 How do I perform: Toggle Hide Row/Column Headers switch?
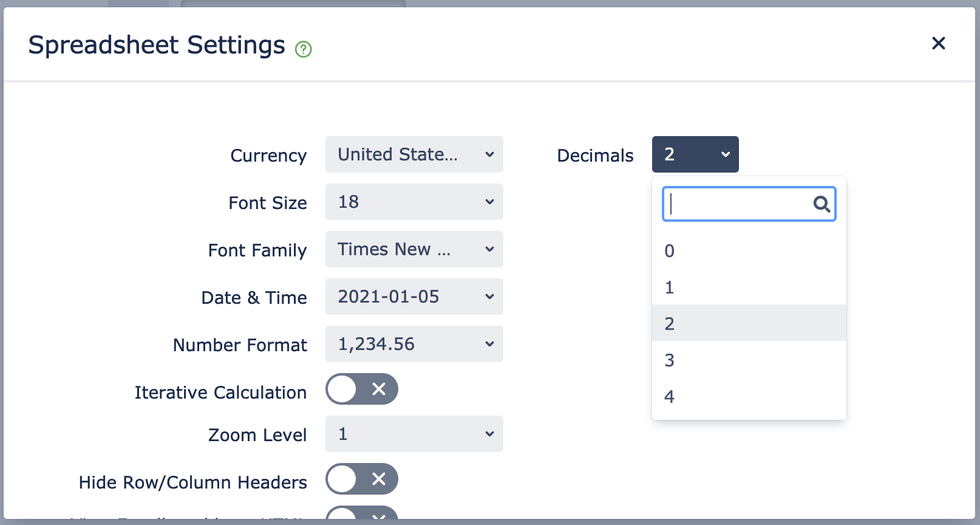pos(362,479)
